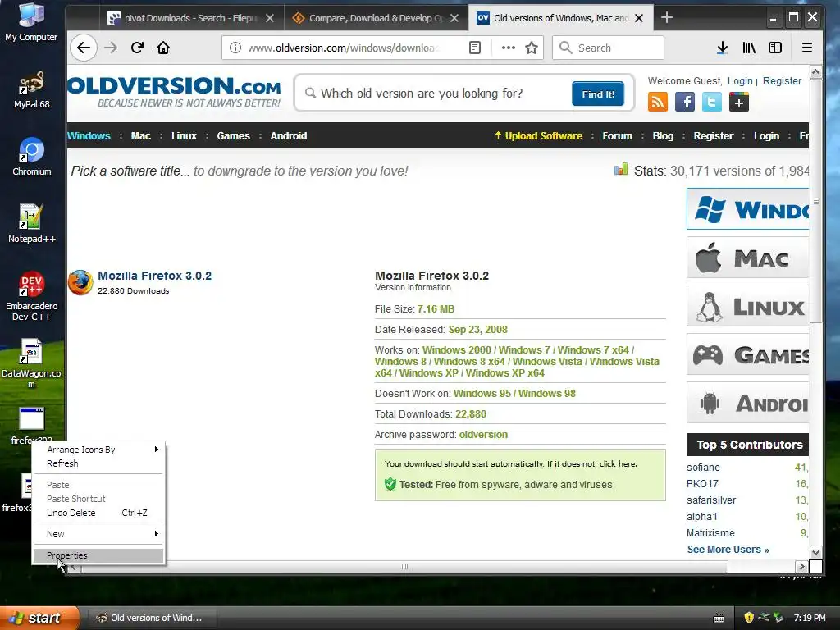Open the Twitter social icon
This screenshot has height=630, width=840.
click(712, 102)
